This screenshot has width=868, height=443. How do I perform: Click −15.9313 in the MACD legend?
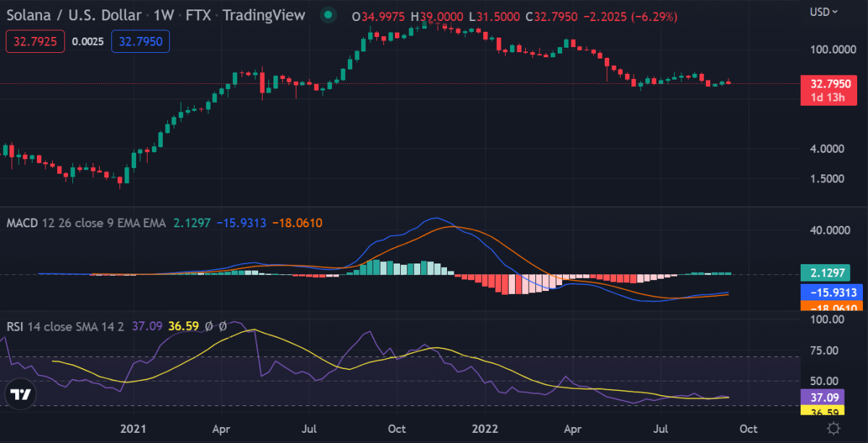pyautogui.click(x=241, y=222)
